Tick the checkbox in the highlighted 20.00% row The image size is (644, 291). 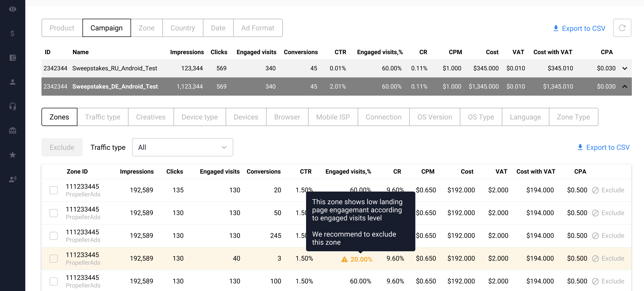54,259
